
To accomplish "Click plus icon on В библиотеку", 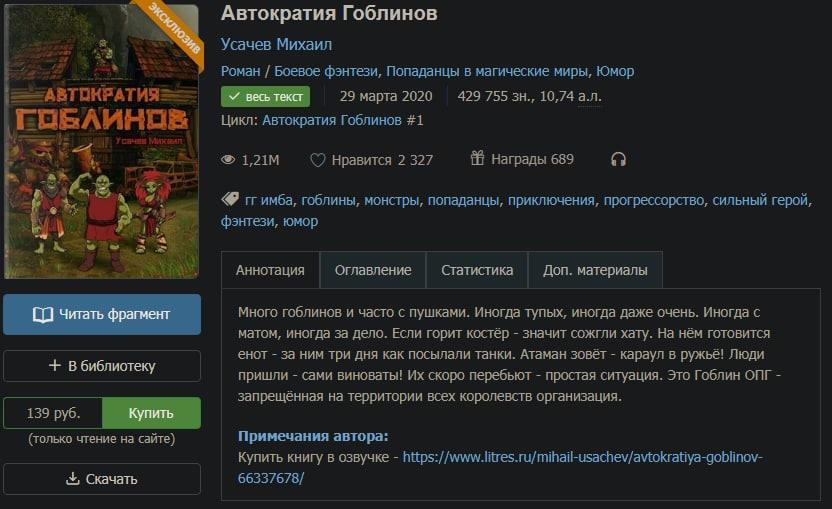I will pos(54,365).
